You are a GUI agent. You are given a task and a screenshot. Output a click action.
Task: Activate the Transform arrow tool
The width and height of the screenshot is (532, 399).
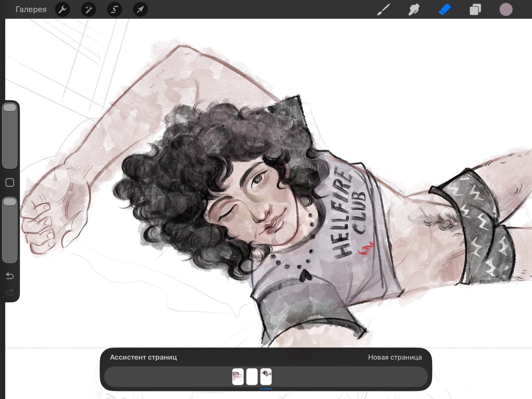coord(140,9)
